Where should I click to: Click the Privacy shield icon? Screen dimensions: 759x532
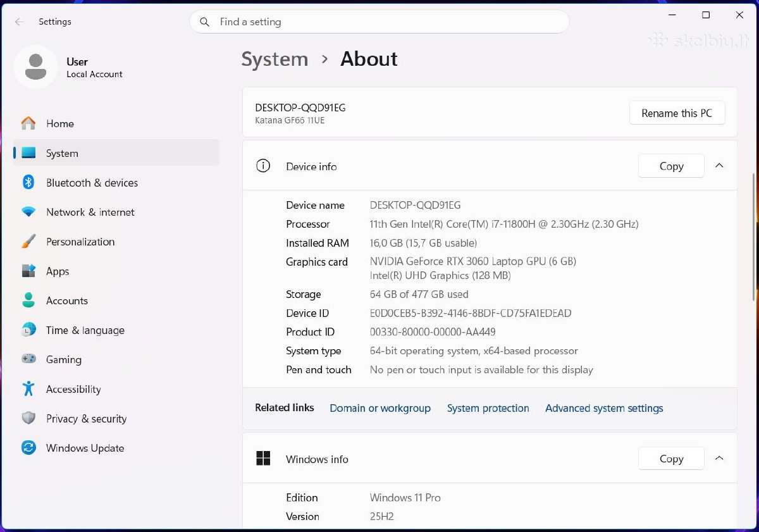tap(28, 418)
